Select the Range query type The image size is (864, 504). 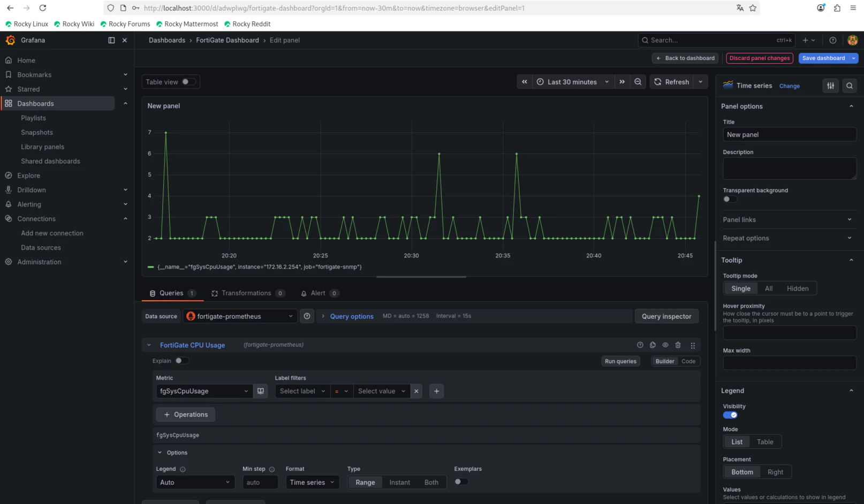(366, 482)
